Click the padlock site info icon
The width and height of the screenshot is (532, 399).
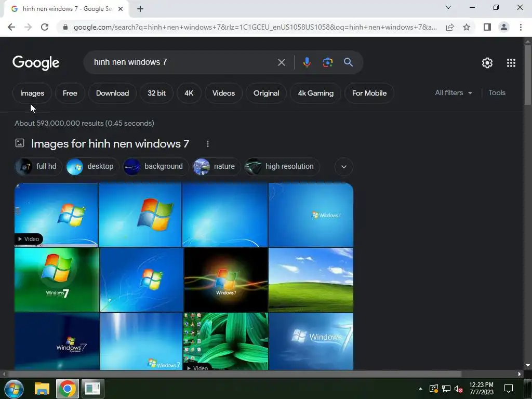[x=65, y=27]
